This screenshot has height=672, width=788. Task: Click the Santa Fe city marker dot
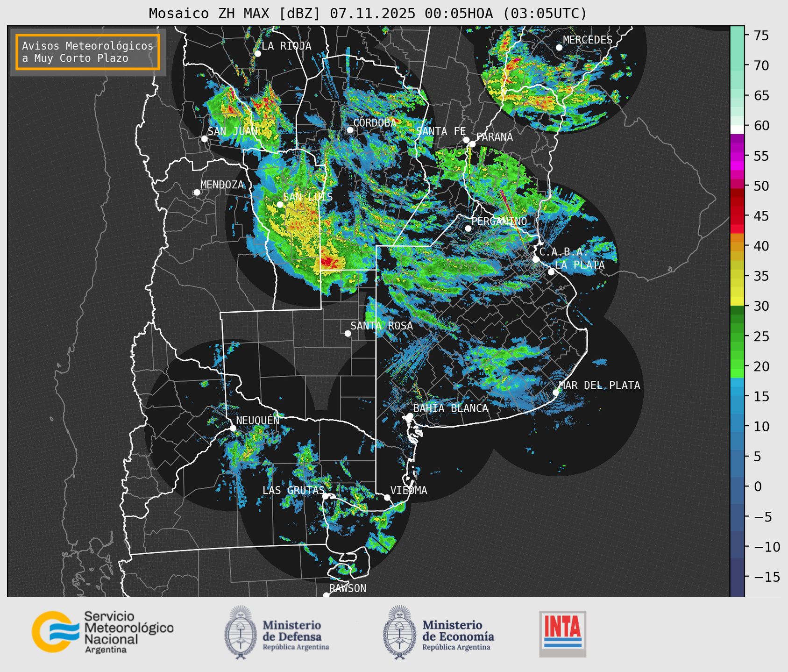pos(466,140)
